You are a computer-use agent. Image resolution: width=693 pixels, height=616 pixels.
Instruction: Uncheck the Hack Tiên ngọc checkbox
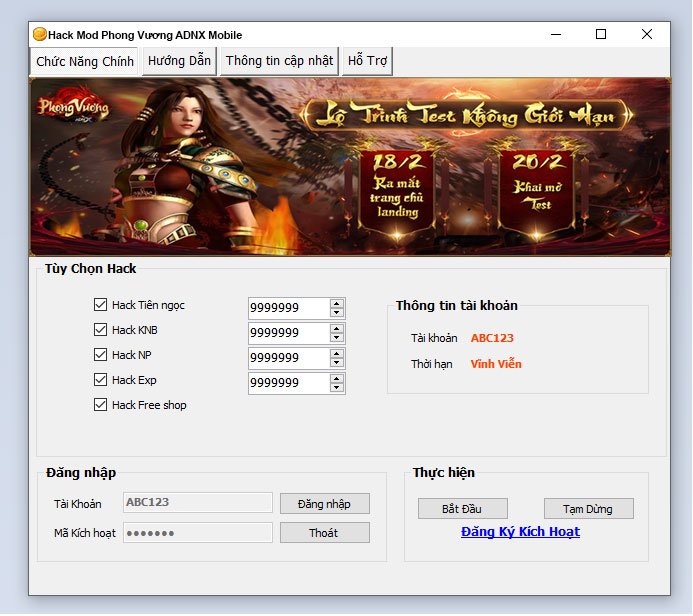click(100, 304)
